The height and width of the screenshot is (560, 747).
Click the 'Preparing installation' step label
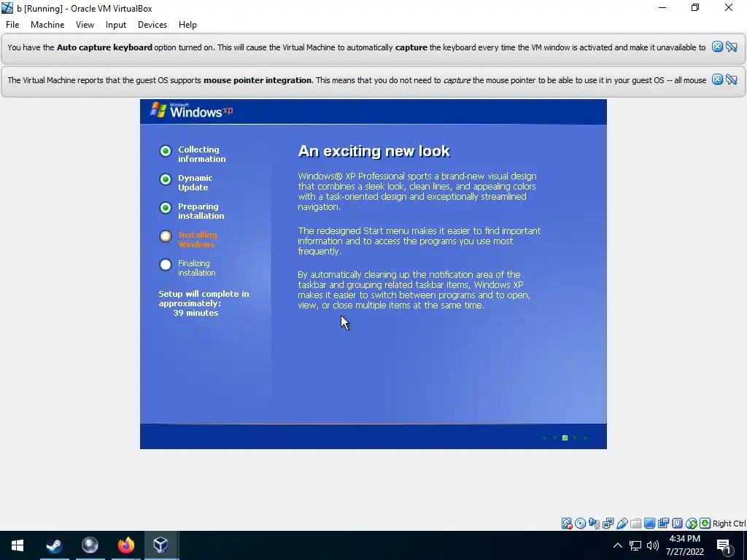[x=201, y=211]
